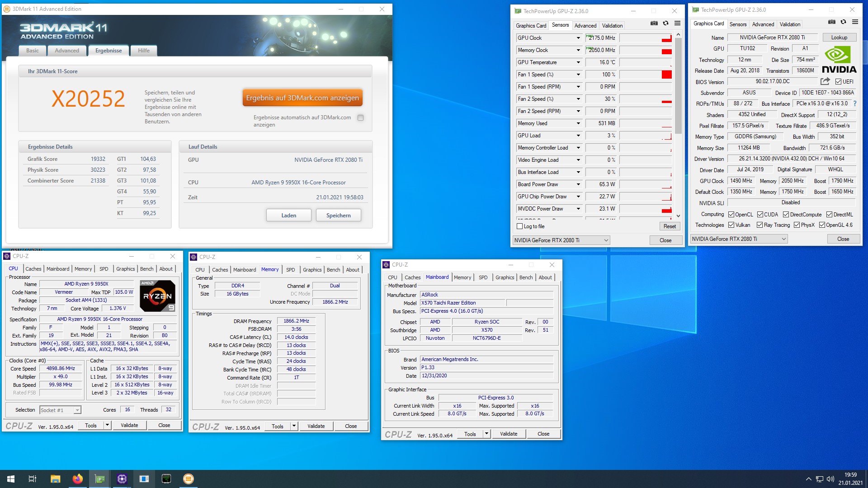Open the Fan 1 Speed (%) sensor dropdown
This screenshot has width=868, height=488.
tap(578, 75)
